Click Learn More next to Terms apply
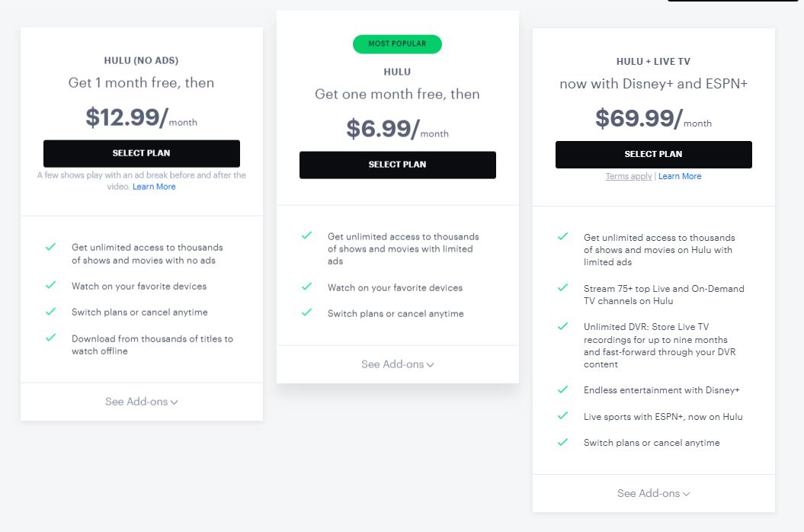This screenshot has width=804, height=532. coord(680,176)
